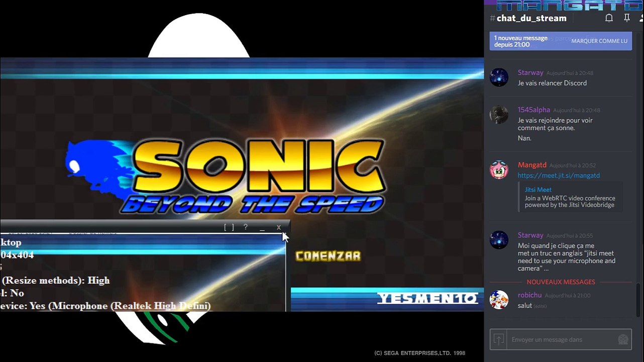Click Starway's avatar on the 20:55 message
The image size is (644, 362).
pos(499,240)
